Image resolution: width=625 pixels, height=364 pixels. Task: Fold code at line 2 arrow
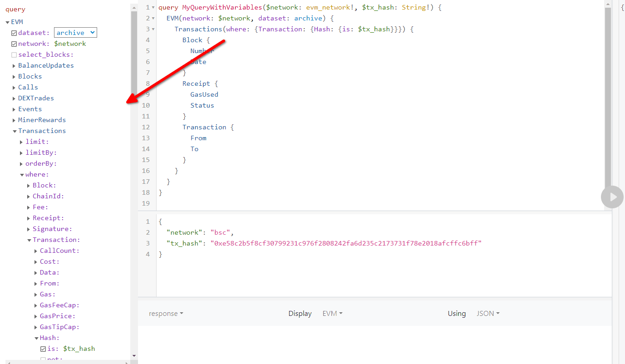point(153,19)
